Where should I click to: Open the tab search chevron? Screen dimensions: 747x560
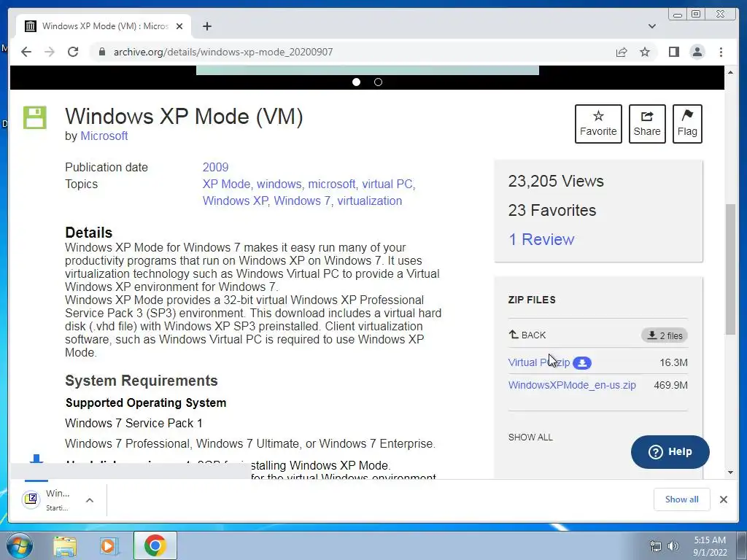coord(652,26)
